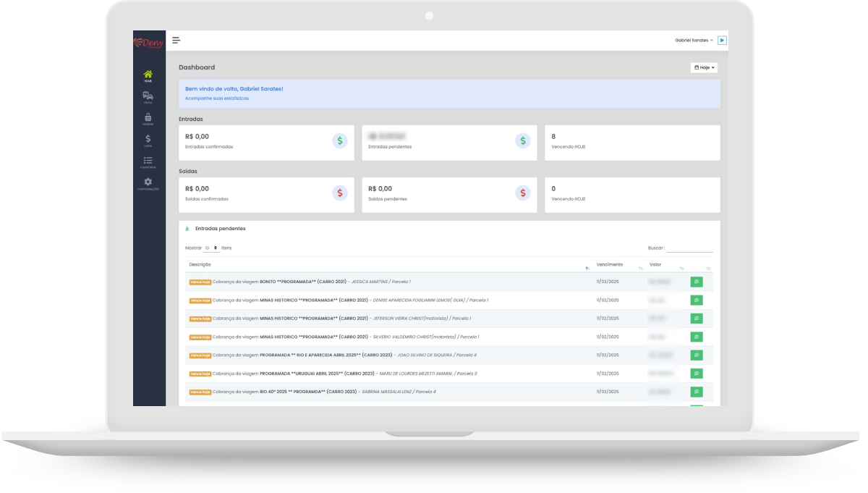Change the Mostrar items count selector
The image size is (868, 493).
[212, 248]
